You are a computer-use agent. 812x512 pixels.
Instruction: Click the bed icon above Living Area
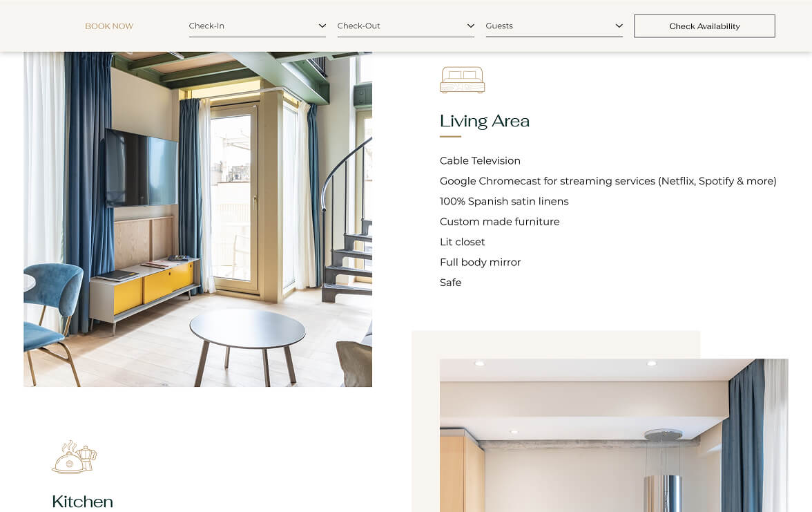tap(462, 80)
